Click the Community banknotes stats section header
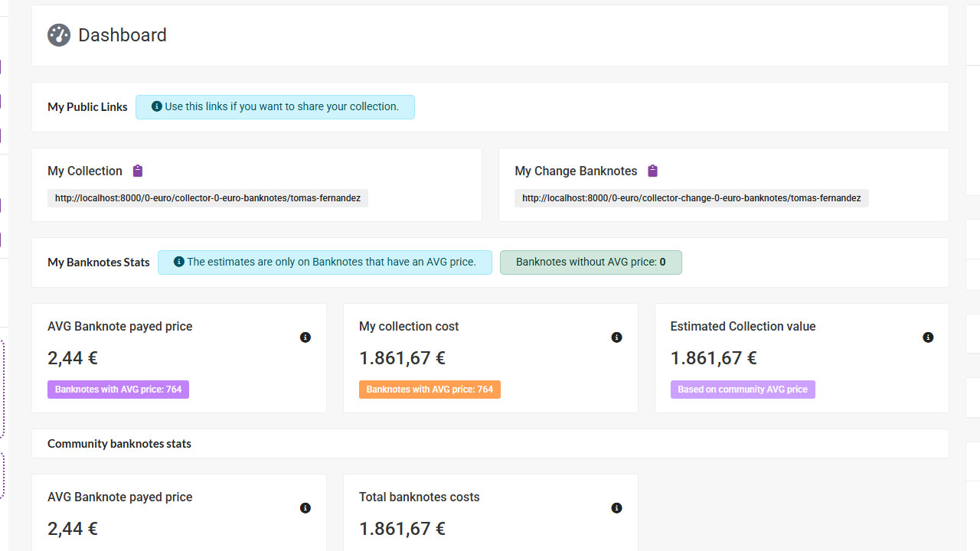980x551 pixels. coord(119,444)
